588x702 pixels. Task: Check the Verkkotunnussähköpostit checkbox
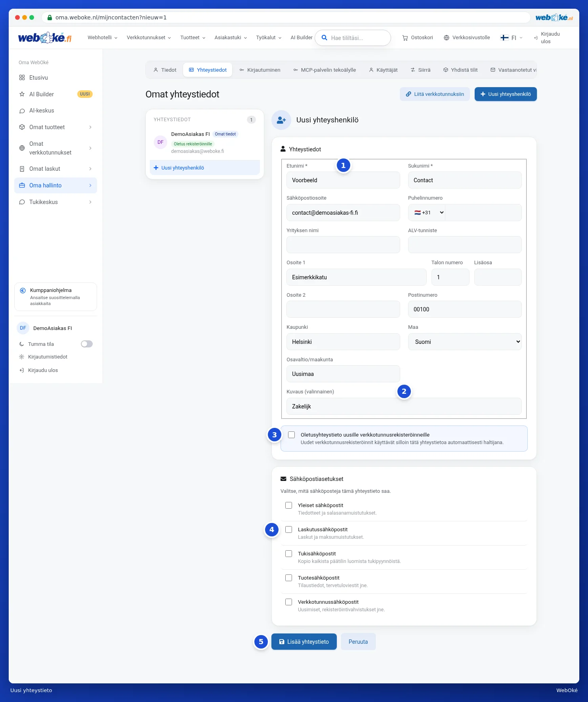[289, 602]
